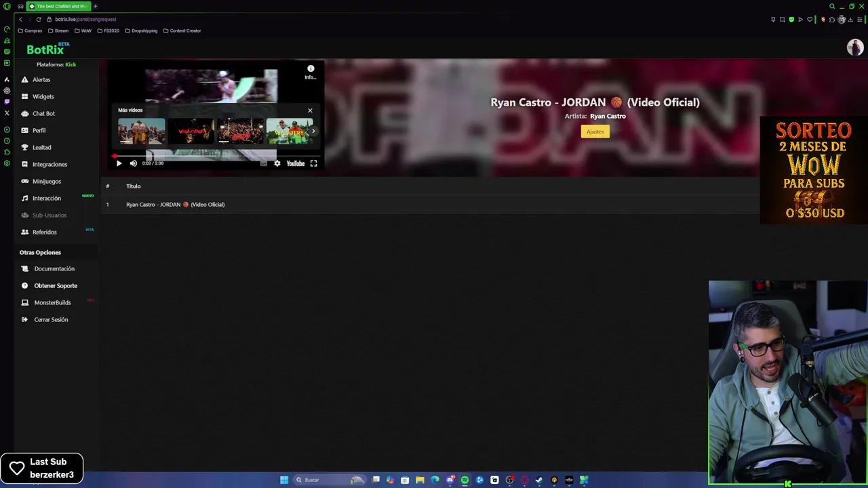Open the Stream bookmark folder
868x488 pixels.
click(58, 30)
